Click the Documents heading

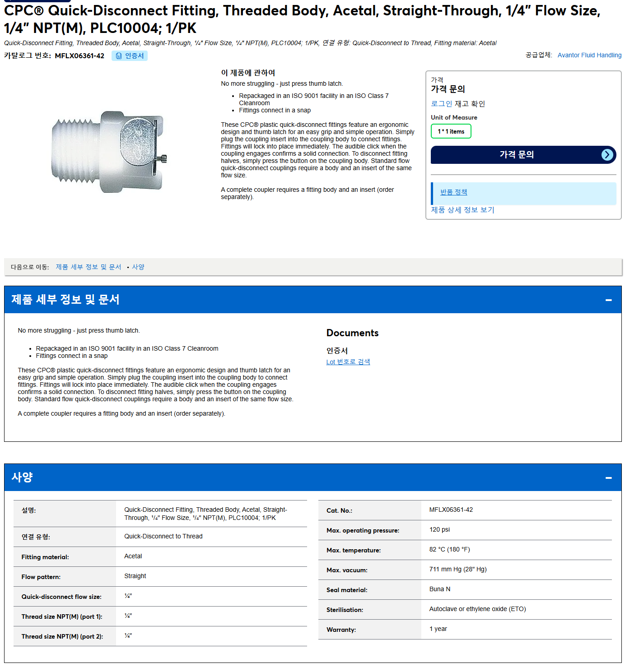(352, 333)
